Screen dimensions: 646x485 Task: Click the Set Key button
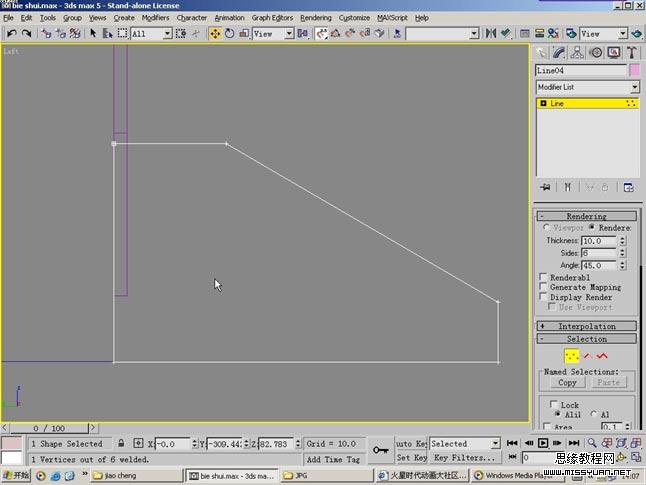point(411,457)
